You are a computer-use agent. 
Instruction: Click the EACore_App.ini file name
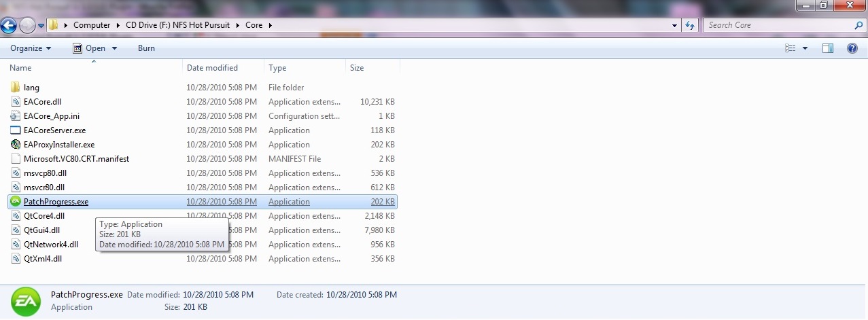[52, 116]
